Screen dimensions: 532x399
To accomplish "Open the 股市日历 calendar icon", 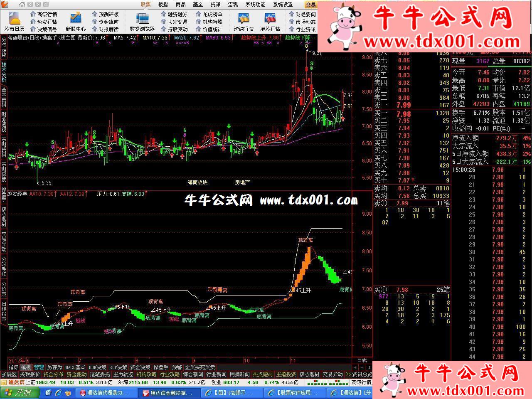I will point(15,21).
